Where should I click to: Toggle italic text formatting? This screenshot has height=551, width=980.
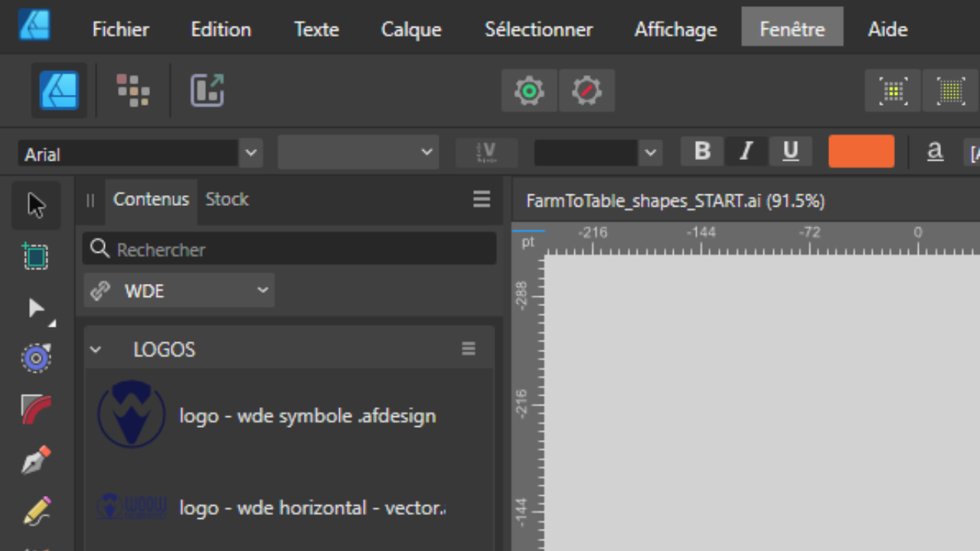[x=746, y=152]
